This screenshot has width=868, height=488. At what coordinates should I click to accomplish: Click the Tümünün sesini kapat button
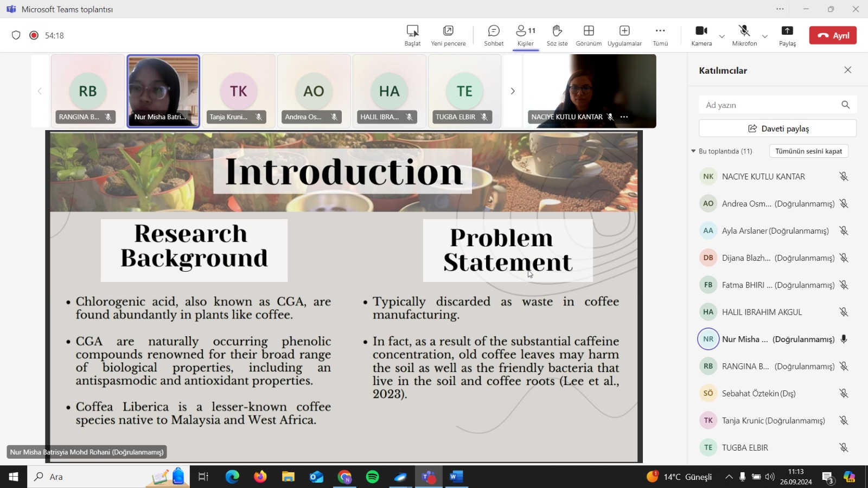pos(808,151)
